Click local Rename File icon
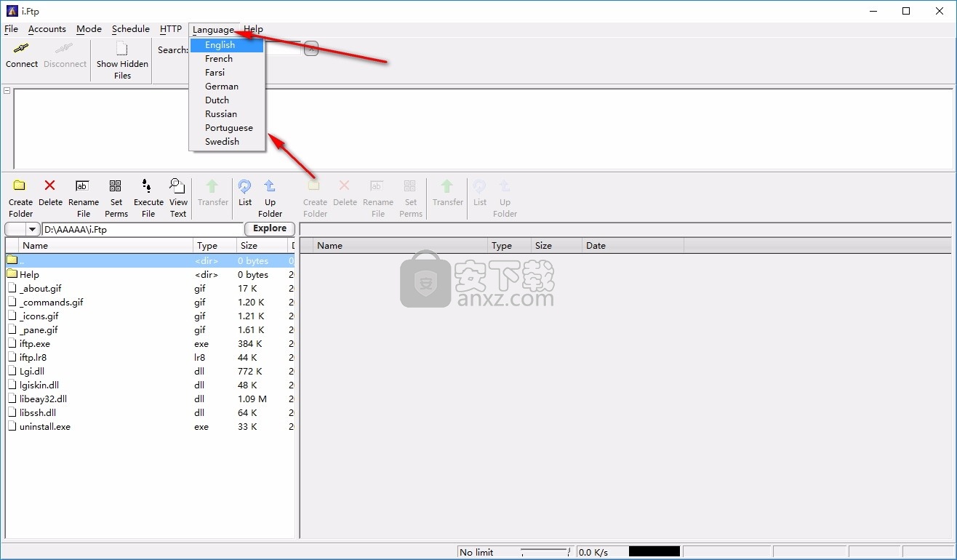Viewport: 957px width, 560px height. tap(82, 185)
